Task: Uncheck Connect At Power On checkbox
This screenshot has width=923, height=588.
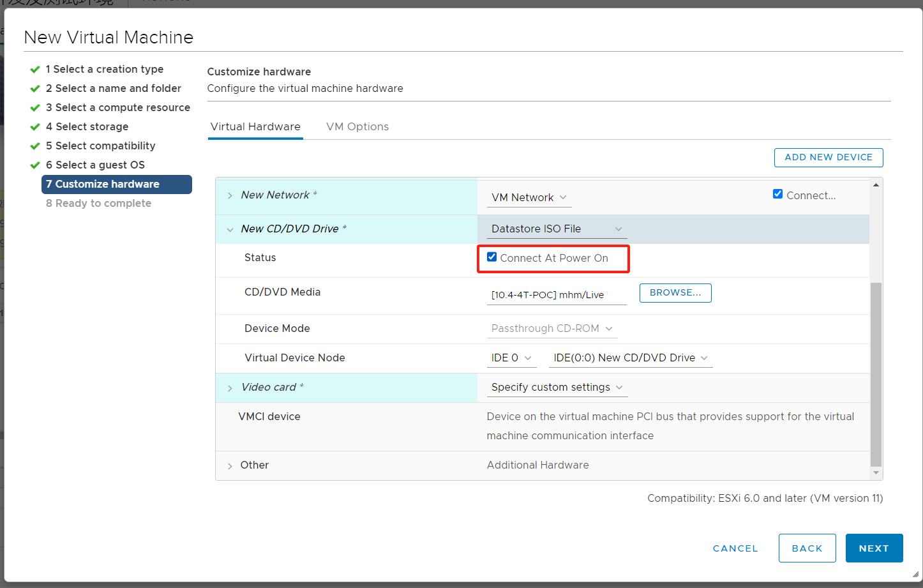Action: point(492,257)
